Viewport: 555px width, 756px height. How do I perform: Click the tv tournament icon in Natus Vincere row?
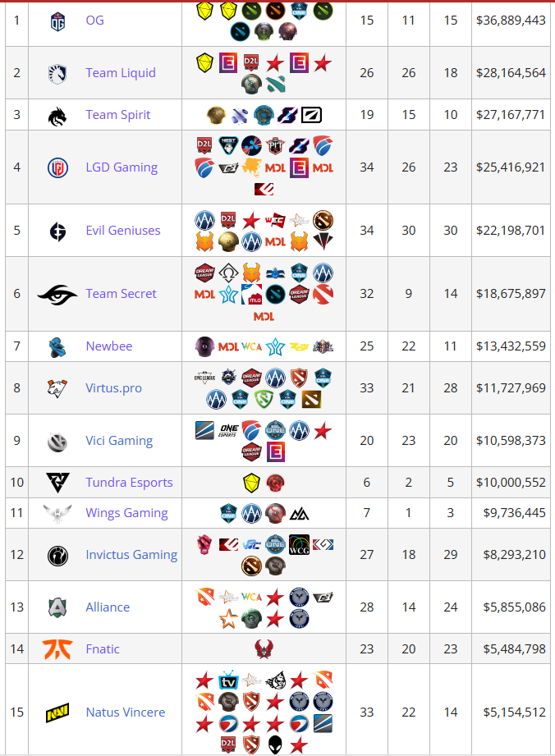(228, 680)
